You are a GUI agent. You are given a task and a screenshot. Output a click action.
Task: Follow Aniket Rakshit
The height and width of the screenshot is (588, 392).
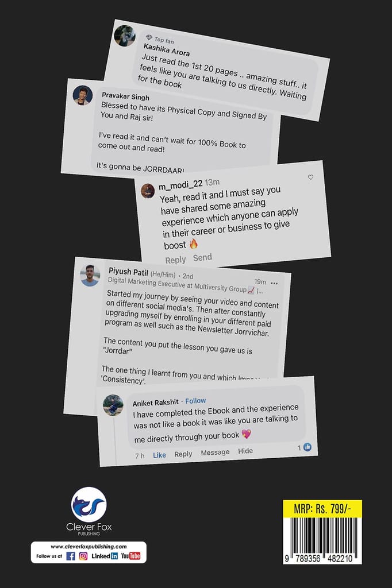[x=195, y=401]
